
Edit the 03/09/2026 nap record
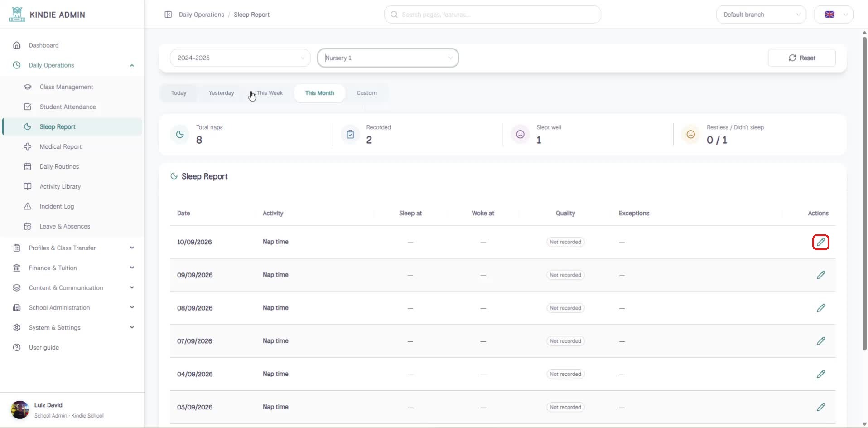[x=821, y=407]
